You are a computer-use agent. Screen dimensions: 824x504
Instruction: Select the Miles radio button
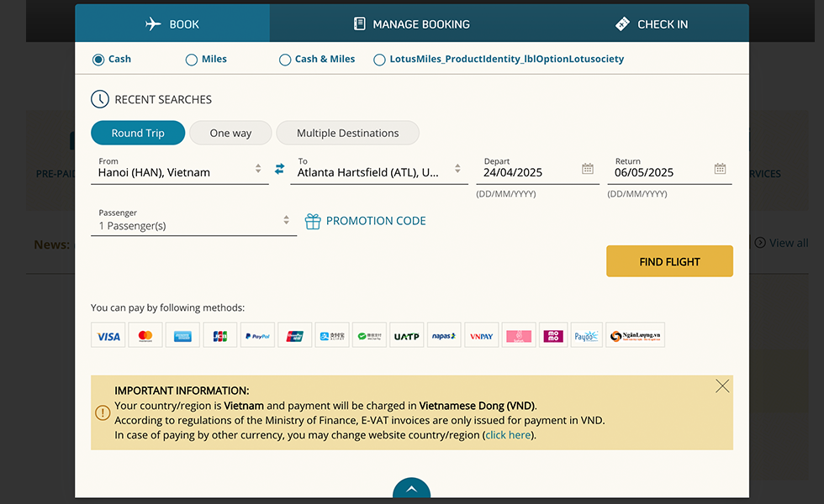192,60
